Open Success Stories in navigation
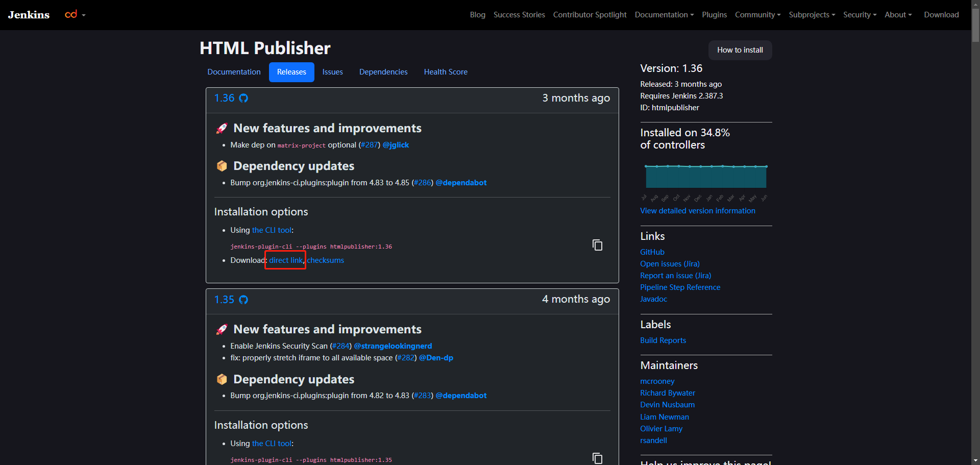Image resolution: width=980 pixels, height=465 pixels. pyautogui.click(x=519, y=15)
